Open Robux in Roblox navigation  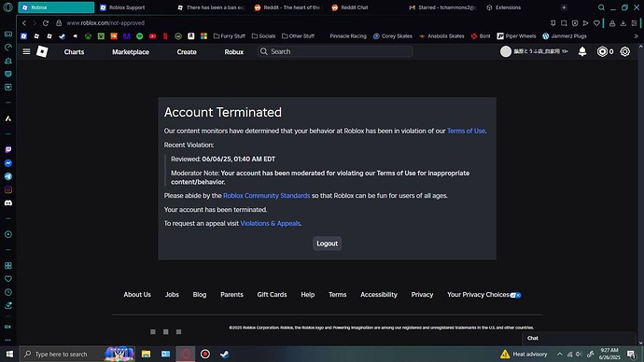(x=234, y=52)
